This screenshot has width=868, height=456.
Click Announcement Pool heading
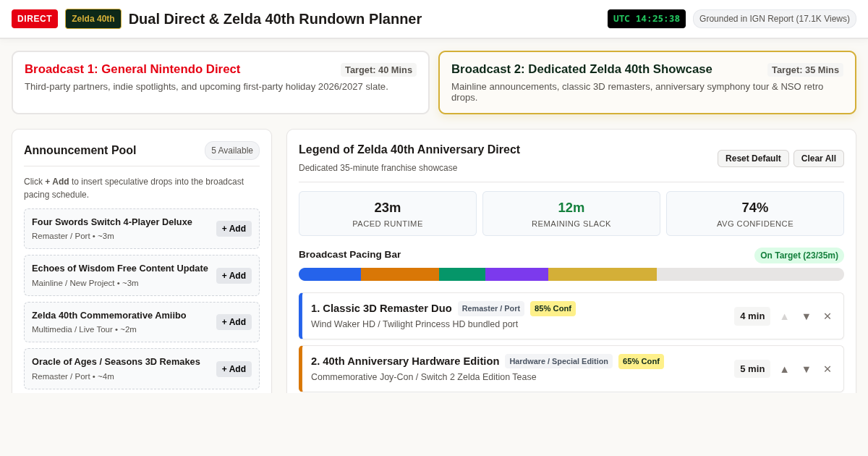(80, 151)
